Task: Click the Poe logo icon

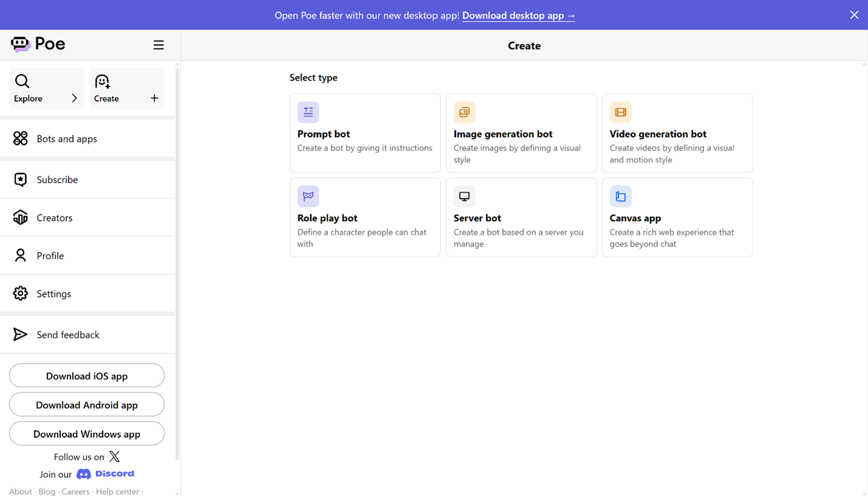Action: [x=21, y=44]
